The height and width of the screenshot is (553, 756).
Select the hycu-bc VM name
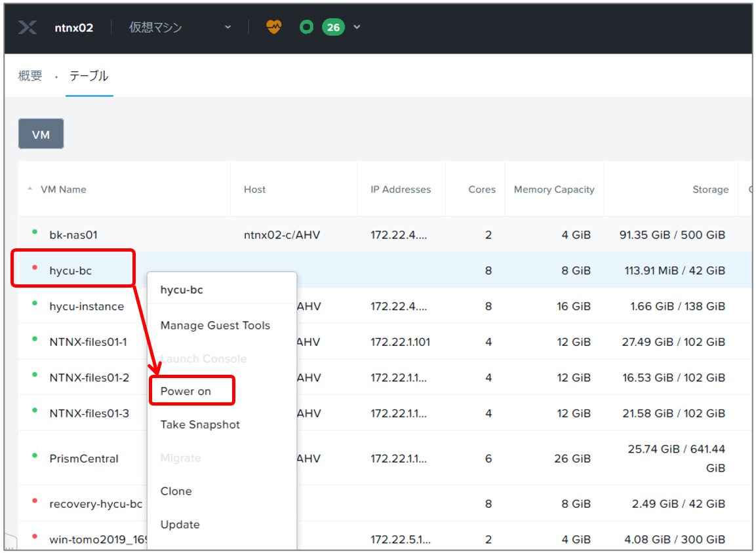[x=70, y=271]
